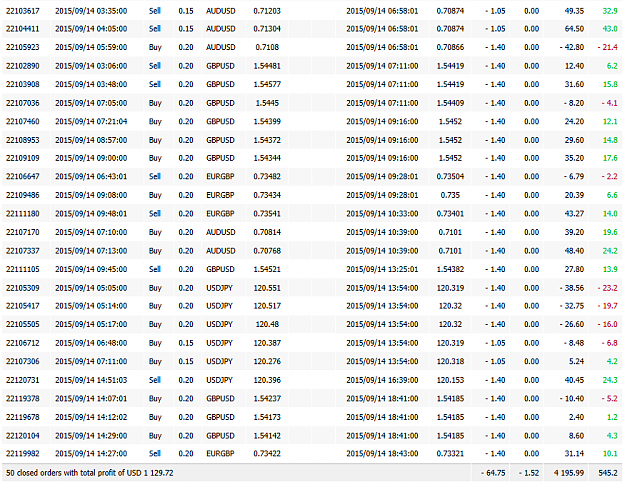Click open time 2015/09/14 07:21:04
625x487 pixels.
click(x=91, y=121)
